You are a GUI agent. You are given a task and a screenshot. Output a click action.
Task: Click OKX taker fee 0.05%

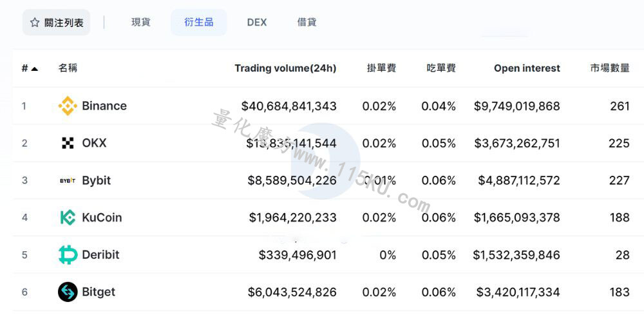pyautogui.click(x=439, y=144)
